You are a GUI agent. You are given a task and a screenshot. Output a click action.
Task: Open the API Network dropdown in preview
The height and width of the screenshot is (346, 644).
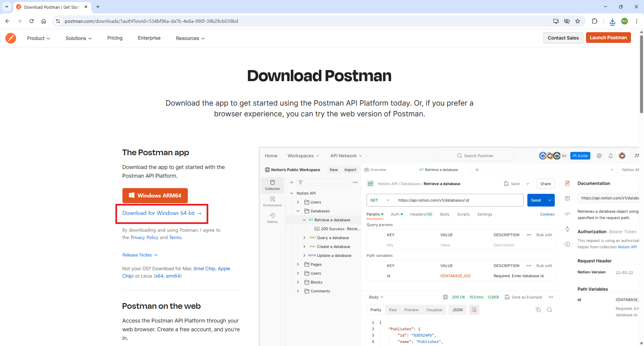[x=346, y=156]
